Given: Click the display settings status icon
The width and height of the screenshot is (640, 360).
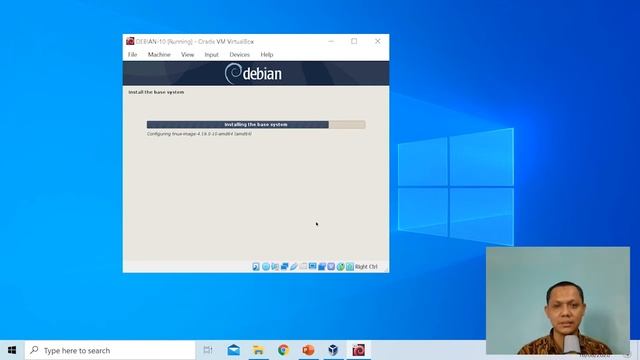Looking at the screenshot, I should tap(313, 267).
